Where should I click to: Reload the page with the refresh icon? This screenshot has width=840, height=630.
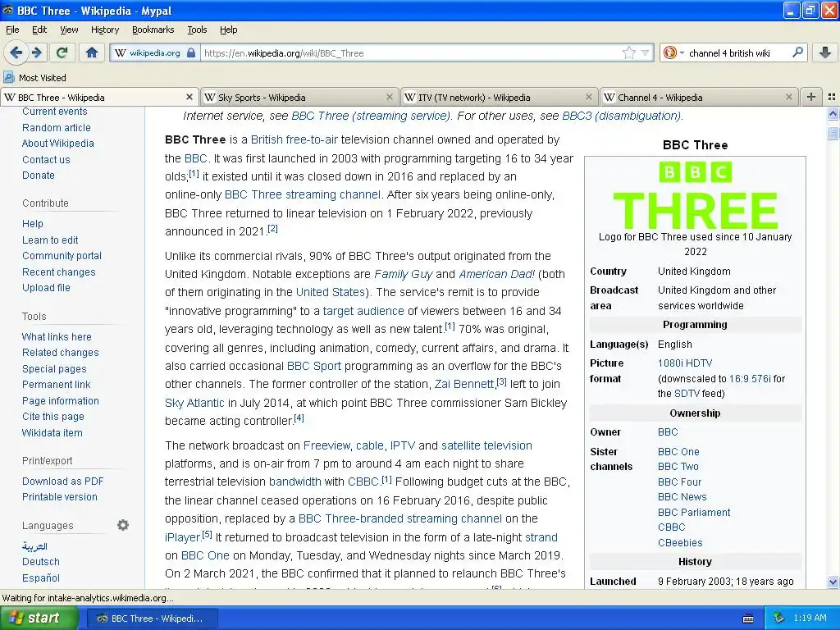[x=62, y=52]
